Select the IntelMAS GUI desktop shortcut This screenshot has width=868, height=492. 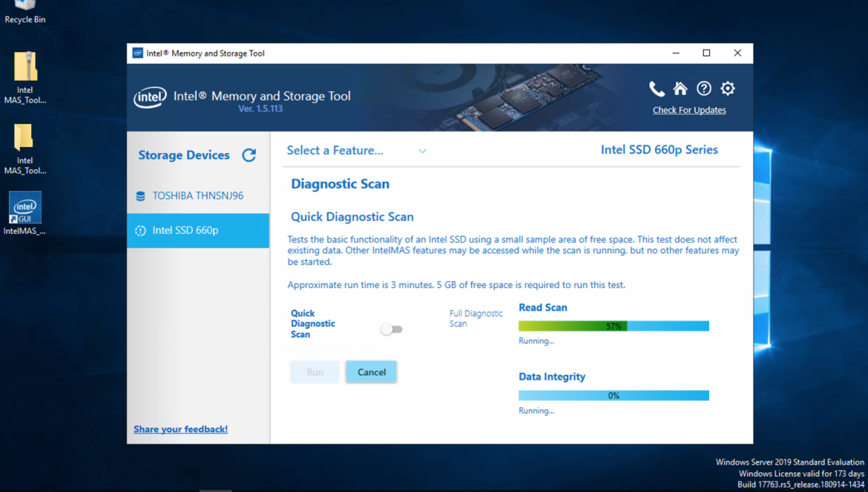(25, 214)
